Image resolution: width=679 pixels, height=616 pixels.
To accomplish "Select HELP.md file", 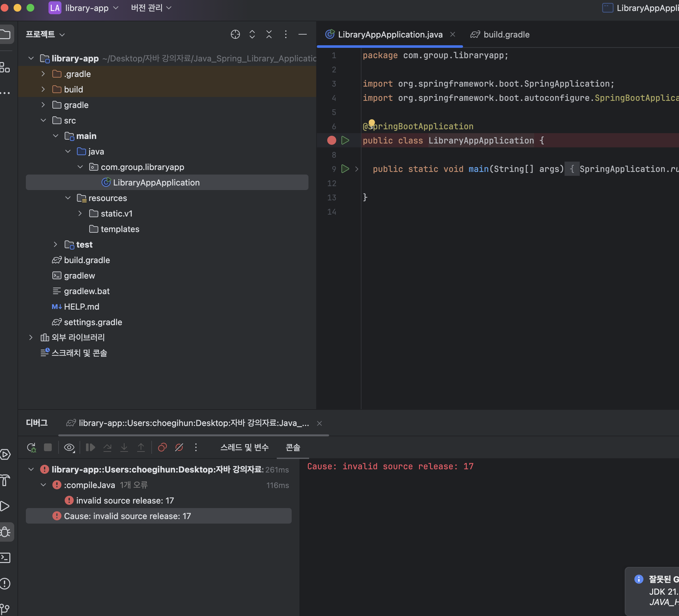I will (75, 307).
